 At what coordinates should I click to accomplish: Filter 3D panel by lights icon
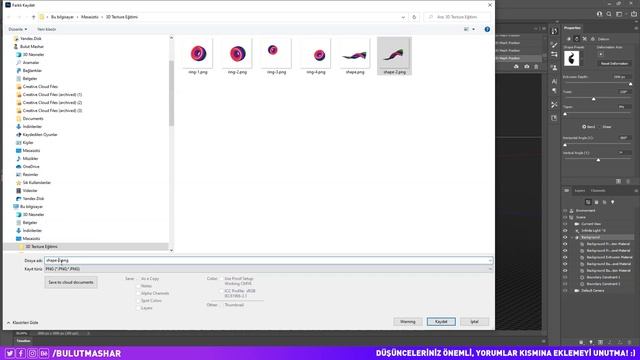(x=613, y=202)
